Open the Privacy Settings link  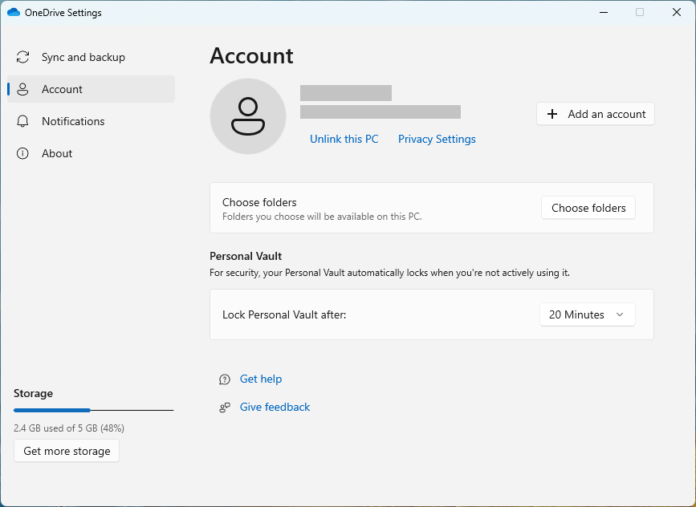437,139
